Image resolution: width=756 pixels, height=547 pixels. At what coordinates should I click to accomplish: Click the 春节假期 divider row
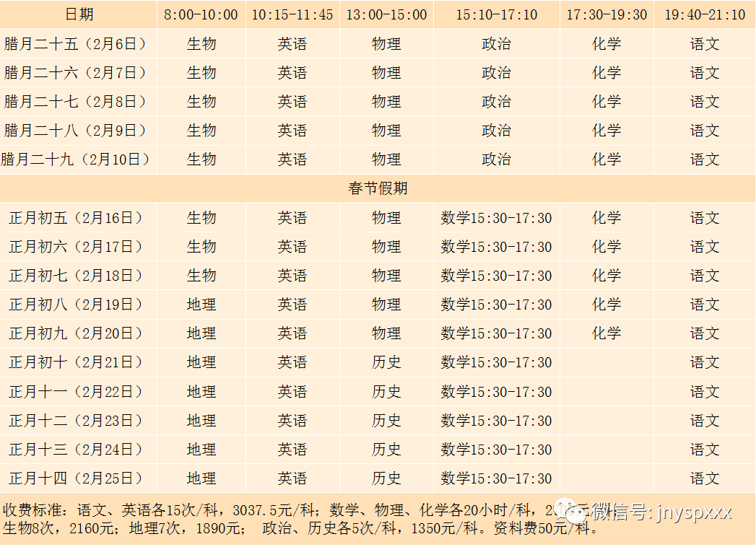coord(378,188)
